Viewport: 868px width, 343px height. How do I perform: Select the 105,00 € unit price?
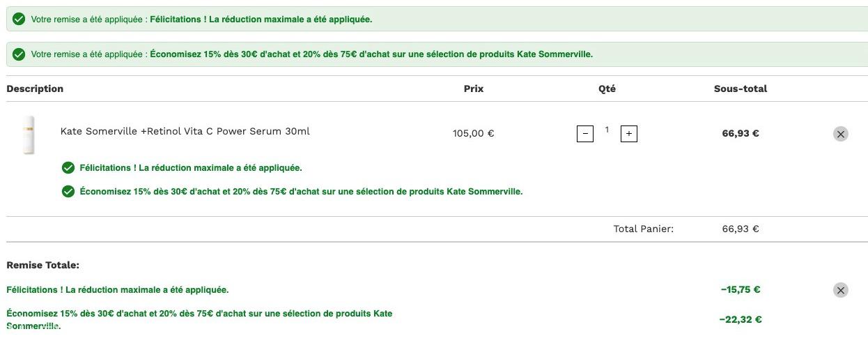tap(473, 133)
